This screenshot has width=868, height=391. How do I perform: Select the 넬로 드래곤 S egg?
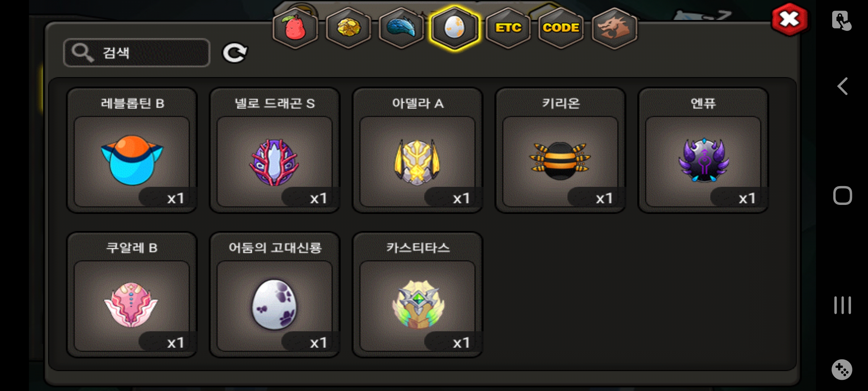coord(275,150)
